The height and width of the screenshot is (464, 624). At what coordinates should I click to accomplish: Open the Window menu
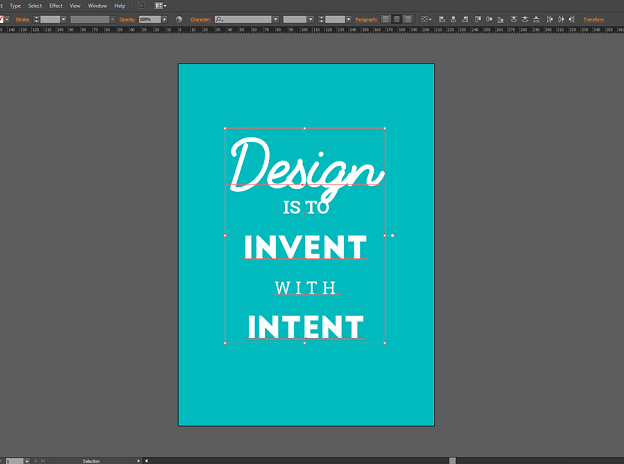[97, 5]
